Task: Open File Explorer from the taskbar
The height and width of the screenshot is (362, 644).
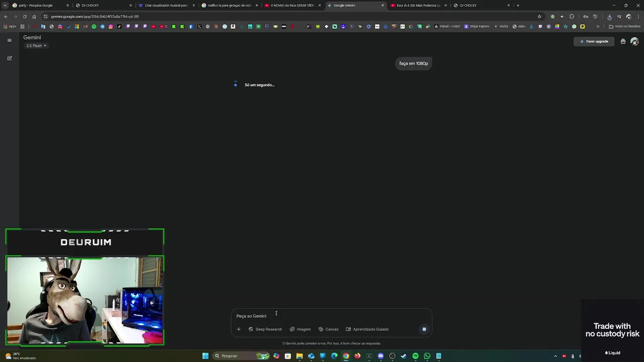Action: (299, 356)
